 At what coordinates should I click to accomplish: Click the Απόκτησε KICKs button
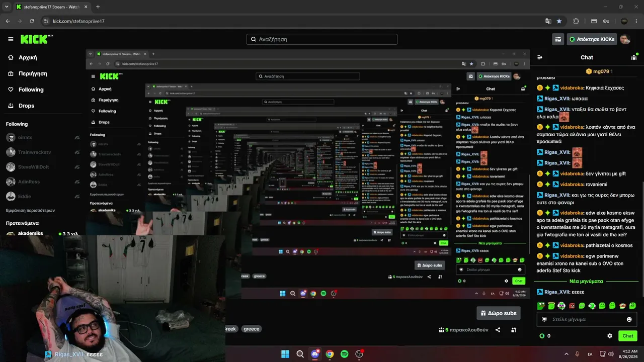coord(592,39)
